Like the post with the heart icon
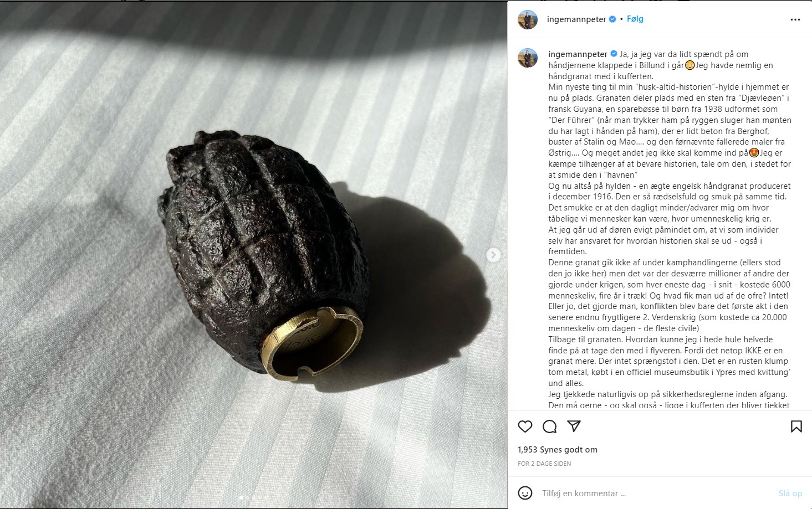 [x=525, y=426]
